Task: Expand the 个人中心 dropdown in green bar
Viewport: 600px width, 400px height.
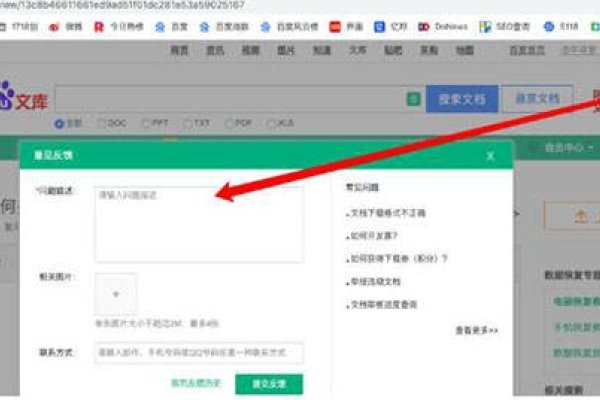Action: [568, 147]
